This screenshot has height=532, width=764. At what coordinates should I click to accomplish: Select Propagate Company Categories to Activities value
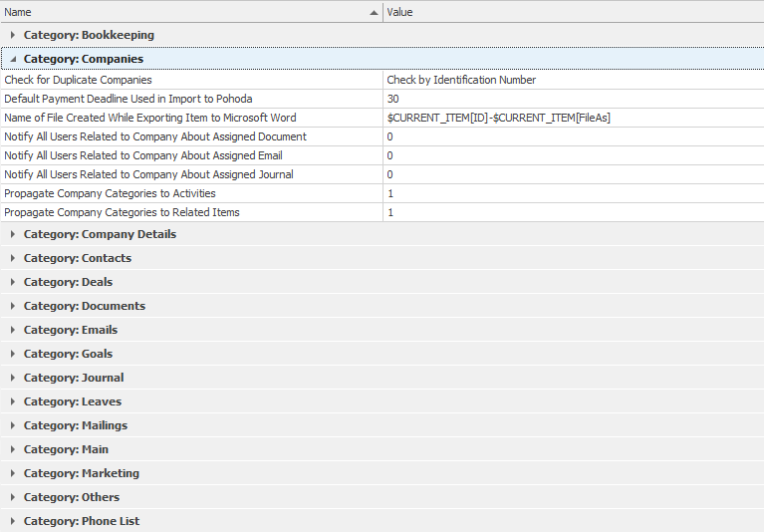tap(574, 194)
